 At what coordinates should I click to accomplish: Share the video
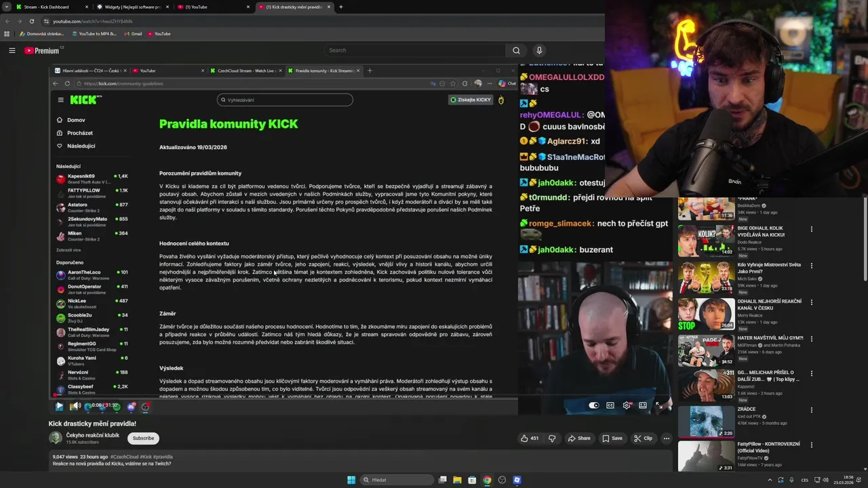tap(579, 439)
